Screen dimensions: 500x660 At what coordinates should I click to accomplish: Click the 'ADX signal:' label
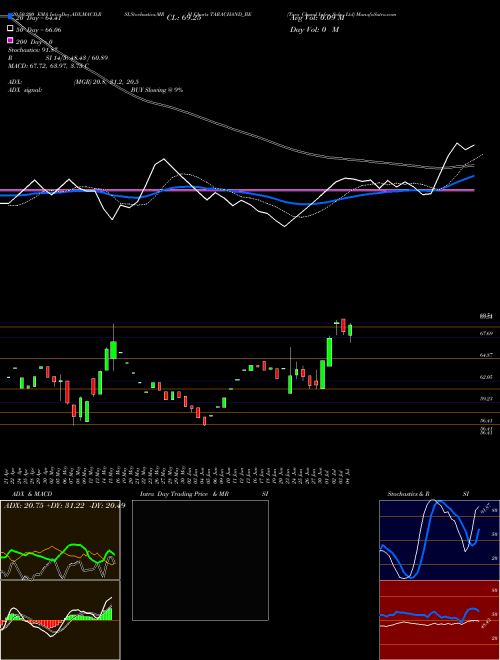point(25,90)
